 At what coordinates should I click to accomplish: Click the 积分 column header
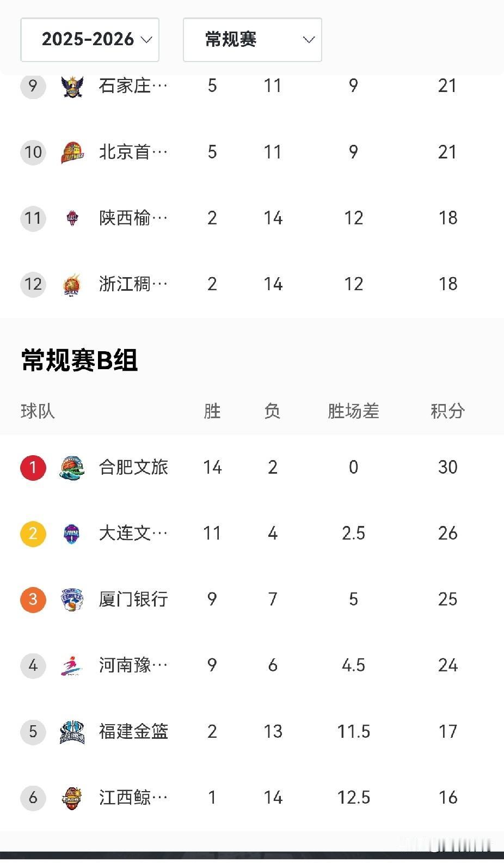point(447,411)
